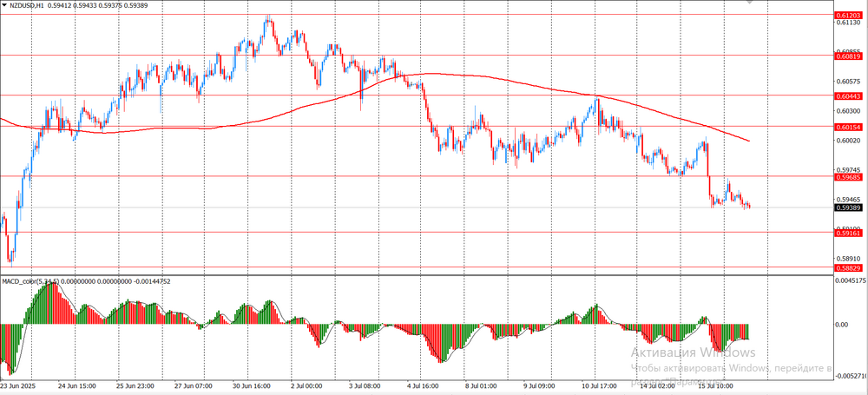This screenshot has height=395, width=868.
Task: Click the border between chart and MACD panel
Action: (417, 275)
